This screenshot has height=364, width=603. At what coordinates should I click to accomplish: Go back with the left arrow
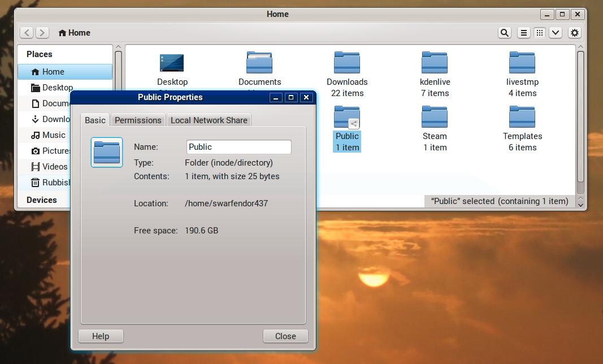[27, 33]
